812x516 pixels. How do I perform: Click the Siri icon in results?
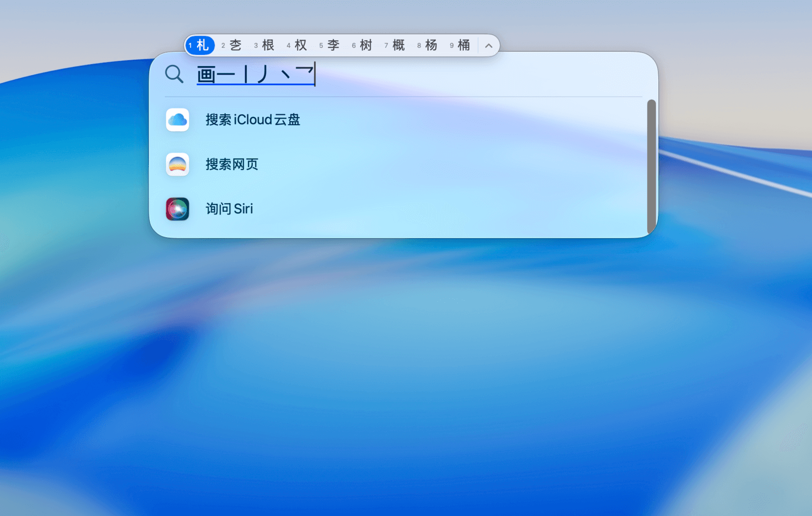pos(178,209)
